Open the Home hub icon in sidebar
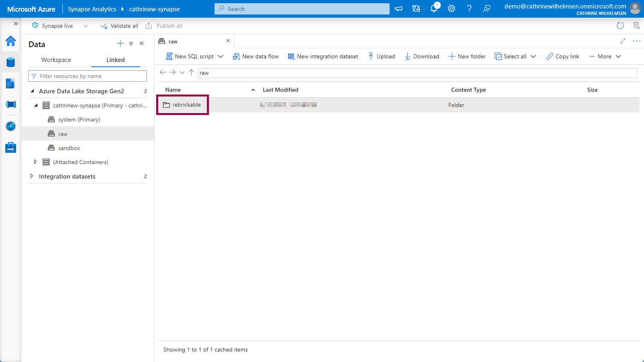 coord(10,41)
